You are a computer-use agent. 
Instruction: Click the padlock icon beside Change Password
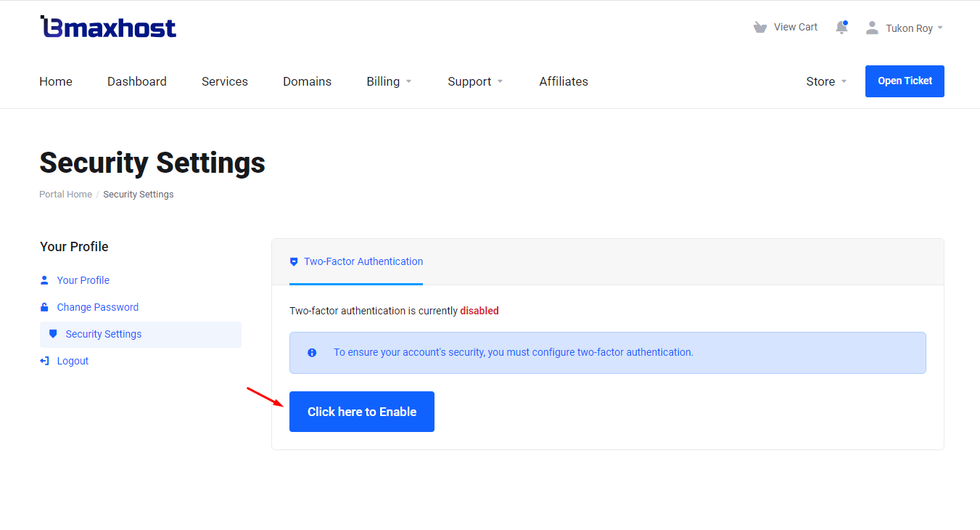(x=44, y=307)
